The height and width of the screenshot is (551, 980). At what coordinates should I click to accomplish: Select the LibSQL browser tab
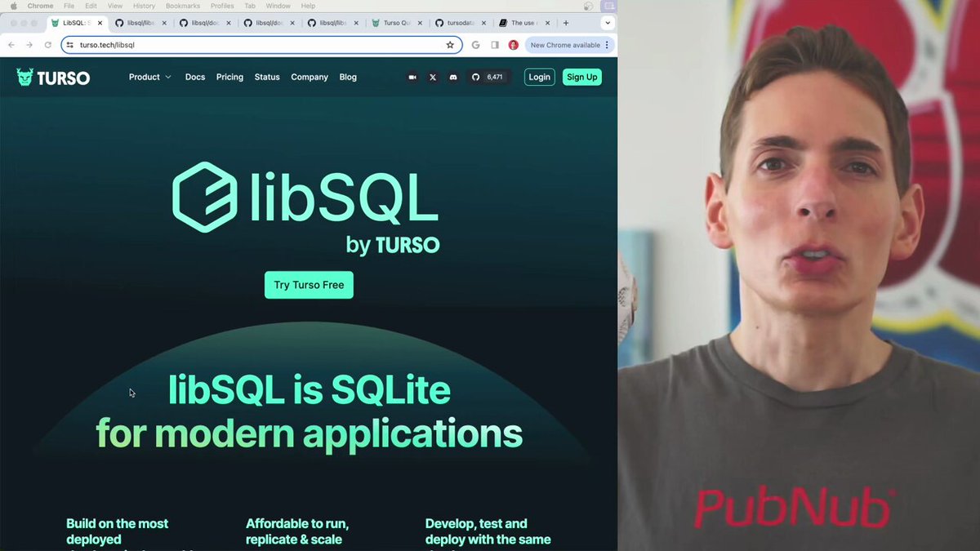pyautogui.click(x=78, y=23)
